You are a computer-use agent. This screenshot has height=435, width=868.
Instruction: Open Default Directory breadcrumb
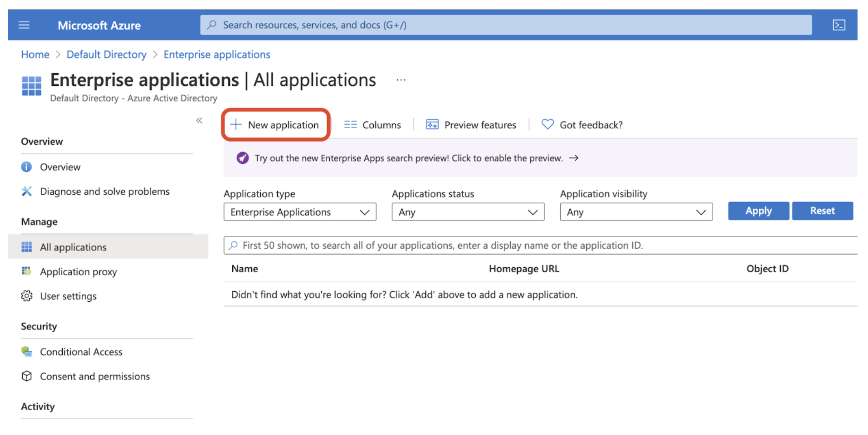click(106, 54)
